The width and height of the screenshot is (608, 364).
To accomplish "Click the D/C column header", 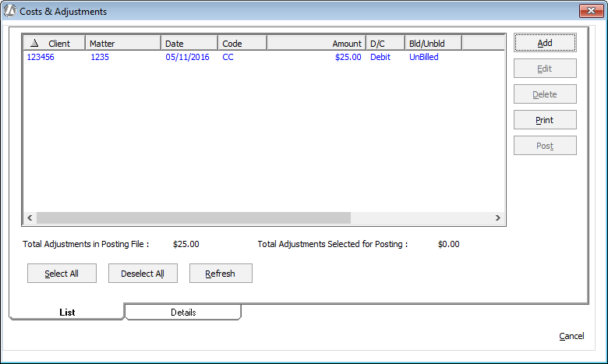I will [x=385, y=44].
